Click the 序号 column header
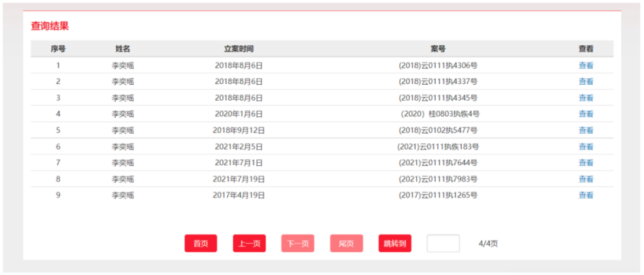Screen dimensions: 644x275 tap(58, 49)
